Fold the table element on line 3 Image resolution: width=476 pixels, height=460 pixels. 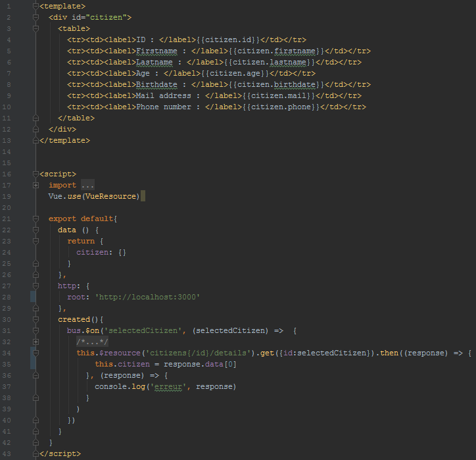pos(35,29)
